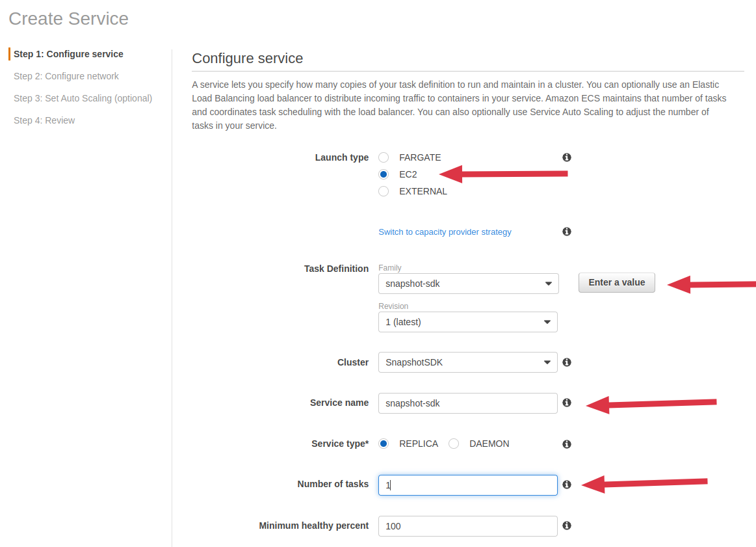Click the Service name input field

click(467, 403)
